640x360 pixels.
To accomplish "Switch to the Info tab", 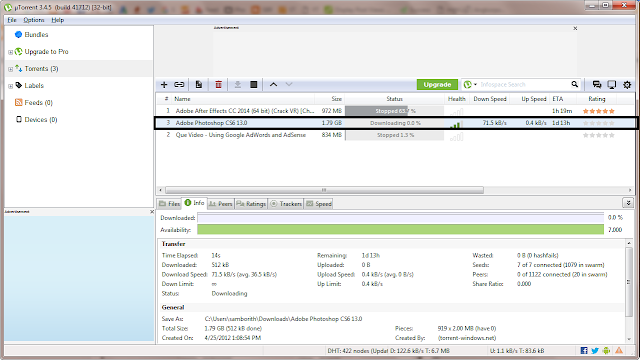I will (x=194, y=203).
